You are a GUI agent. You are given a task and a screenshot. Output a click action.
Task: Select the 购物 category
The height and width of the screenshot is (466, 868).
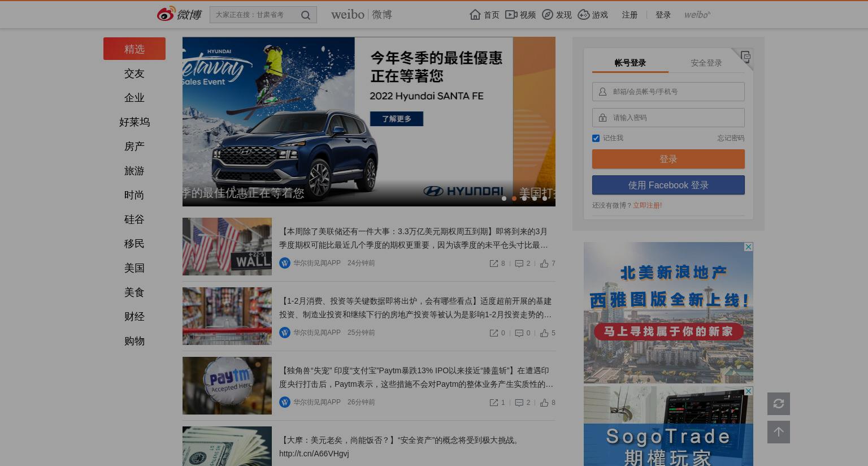134,341
